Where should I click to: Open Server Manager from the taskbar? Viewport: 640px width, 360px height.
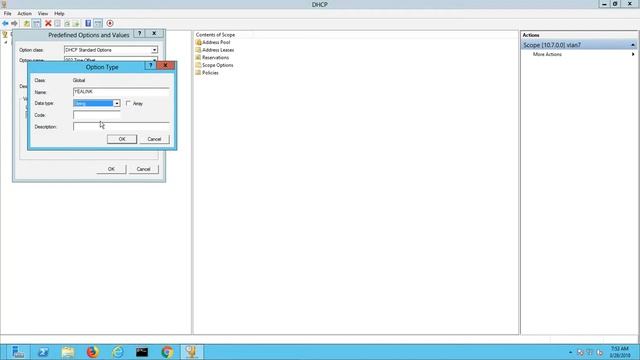tap(18, 352)
